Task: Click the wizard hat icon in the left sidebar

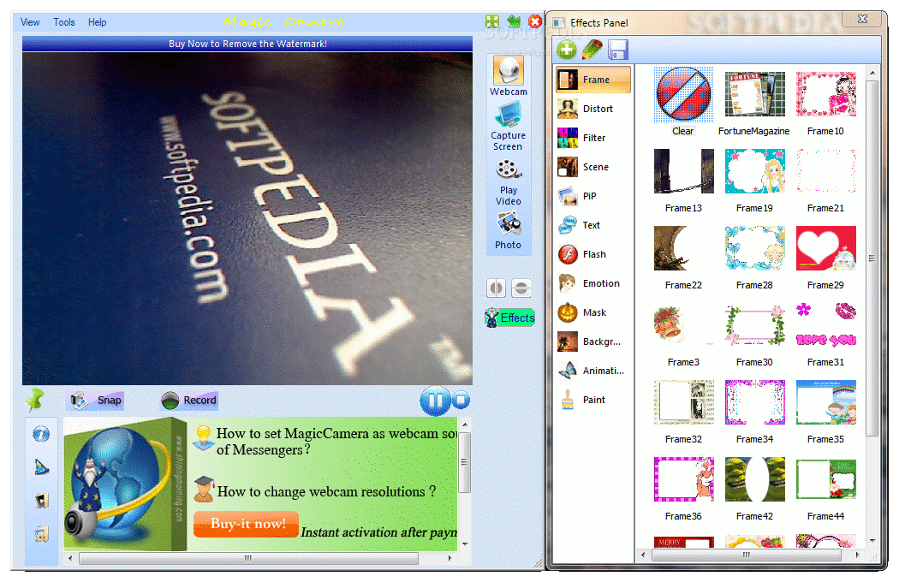Action: pos(41,467)
